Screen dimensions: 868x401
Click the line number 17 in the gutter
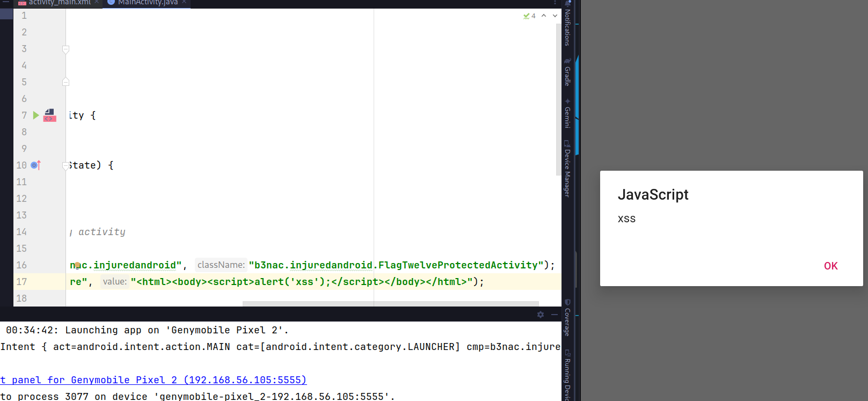point(21,282)
